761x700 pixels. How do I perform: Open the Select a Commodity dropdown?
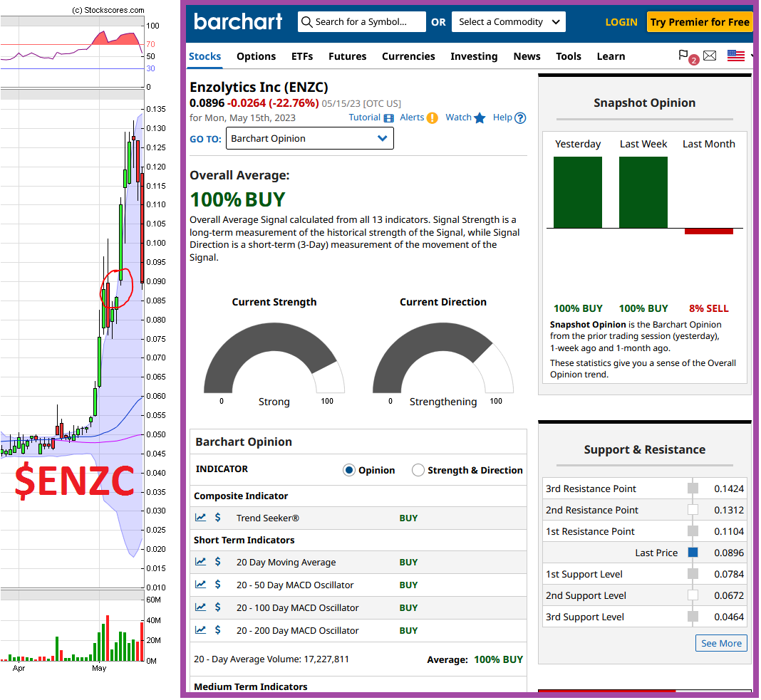508,21
